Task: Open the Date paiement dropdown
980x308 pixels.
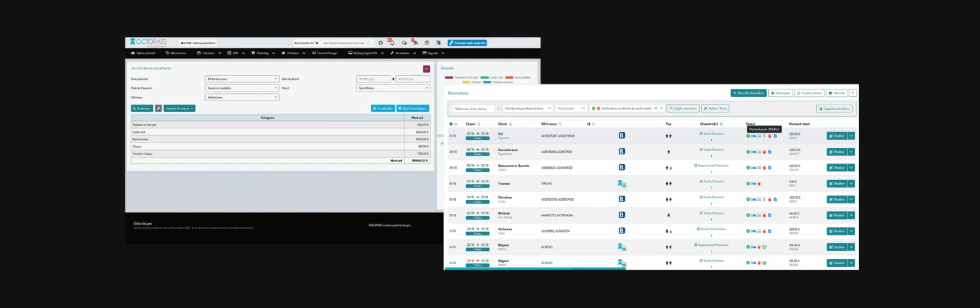Action: tap(242, 78)
